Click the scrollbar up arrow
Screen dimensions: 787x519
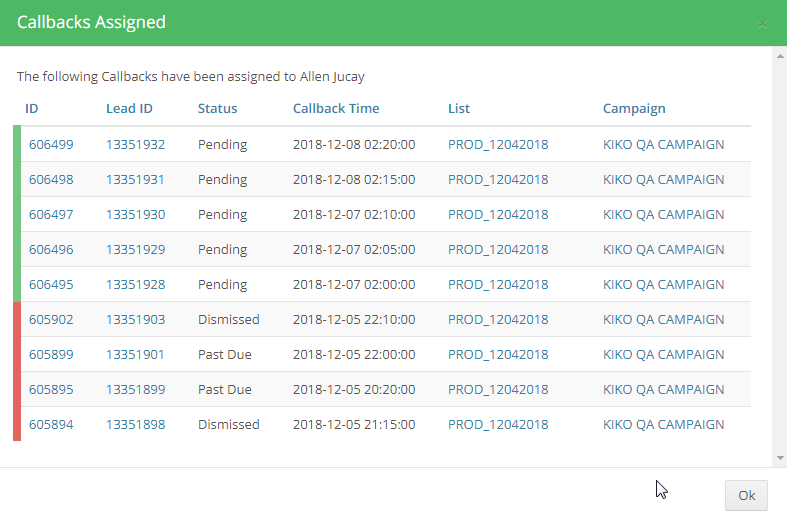780,56
